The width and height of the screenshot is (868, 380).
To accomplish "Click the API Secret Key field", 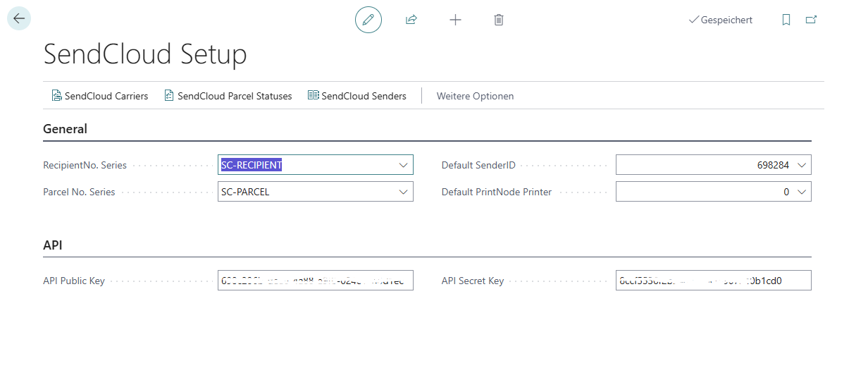I will click(x=713, y=281).
